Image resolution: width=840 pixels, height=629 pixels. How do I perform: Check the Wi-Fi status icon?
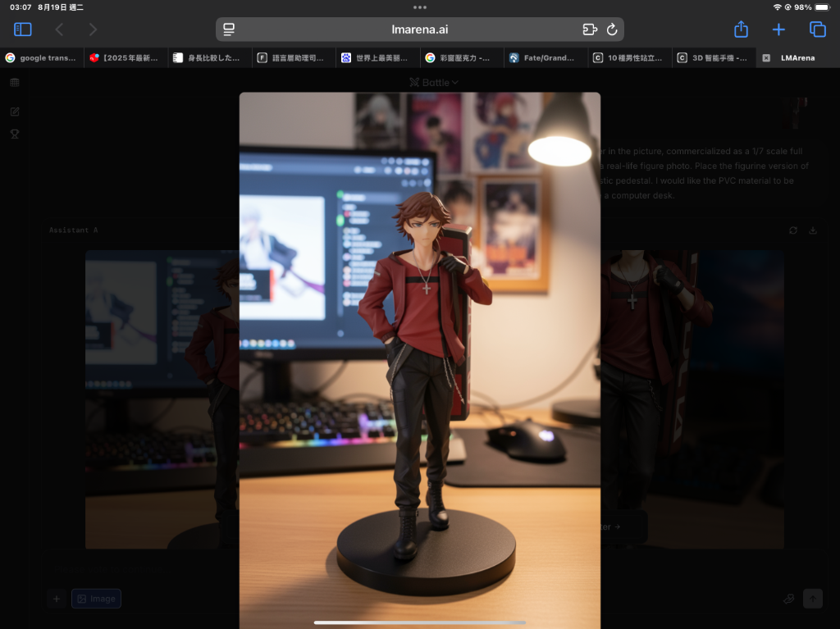click(778, 7)
